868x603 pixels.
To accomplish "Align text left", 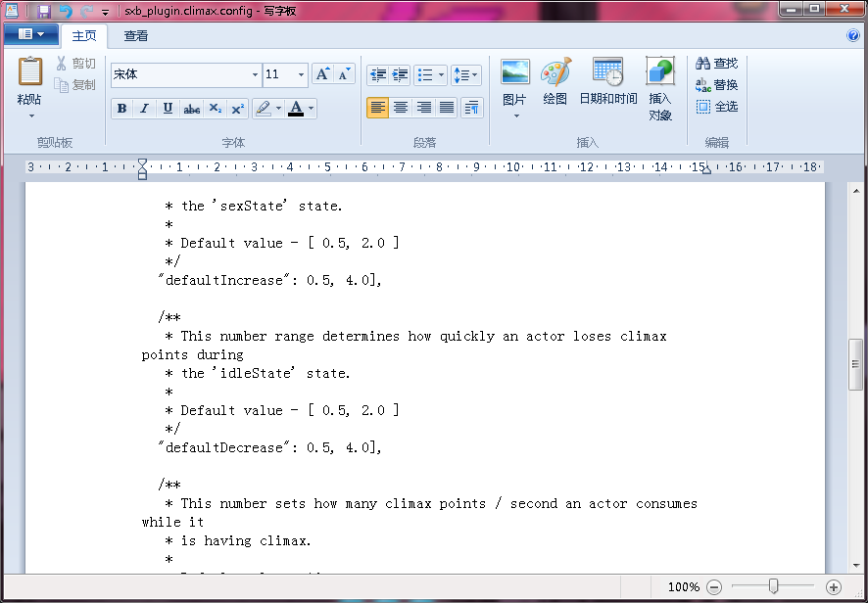I will (x=377, y=108).
